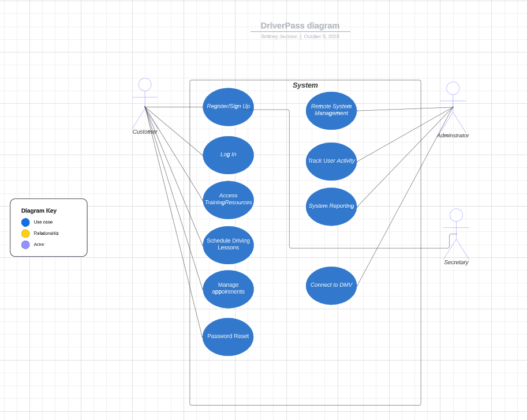The image size is (527, 420).
Task: Select the Access TrainingResources oval
Action: coord(227,199)
